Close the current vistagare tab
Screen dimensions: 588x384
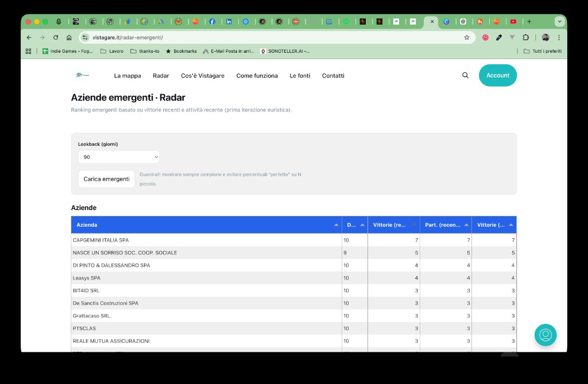coord(432,22)
